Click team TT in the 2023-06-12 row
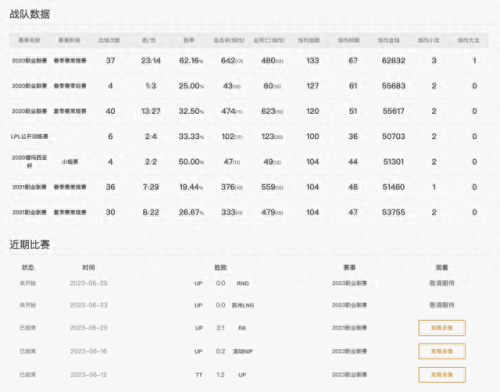The height and width of the screenshot is (392, 500). 199,375
